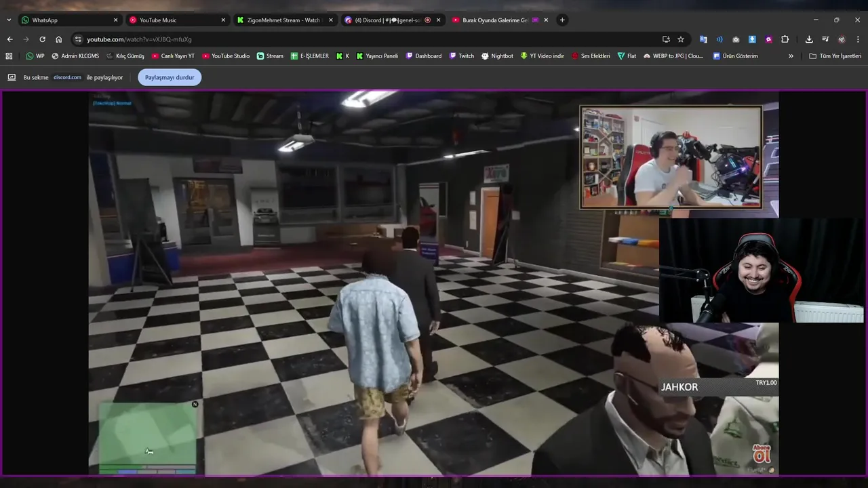868x488 pixels.
Task: Install app icon in address bar
Action: click(666, 39)
